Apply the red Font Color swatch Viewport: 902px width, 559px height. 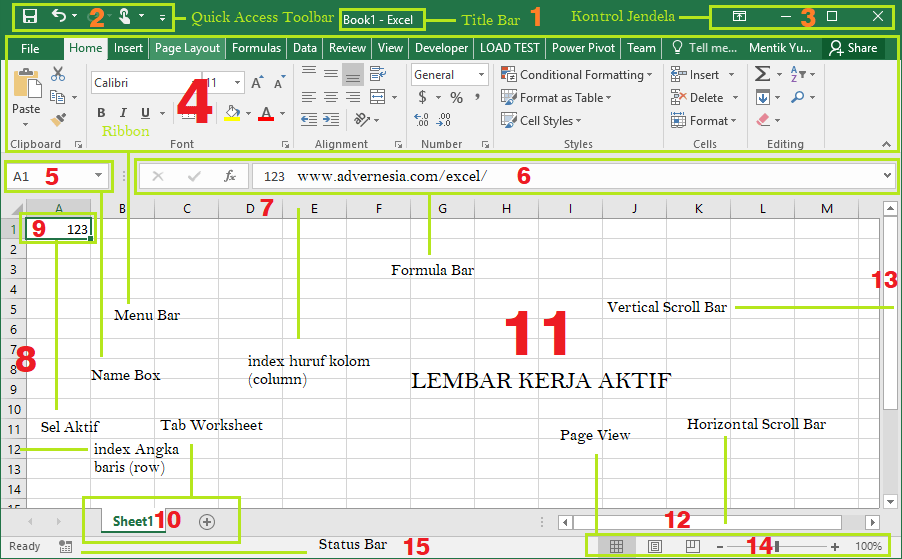pyautogui.click(x=266, y=113)
